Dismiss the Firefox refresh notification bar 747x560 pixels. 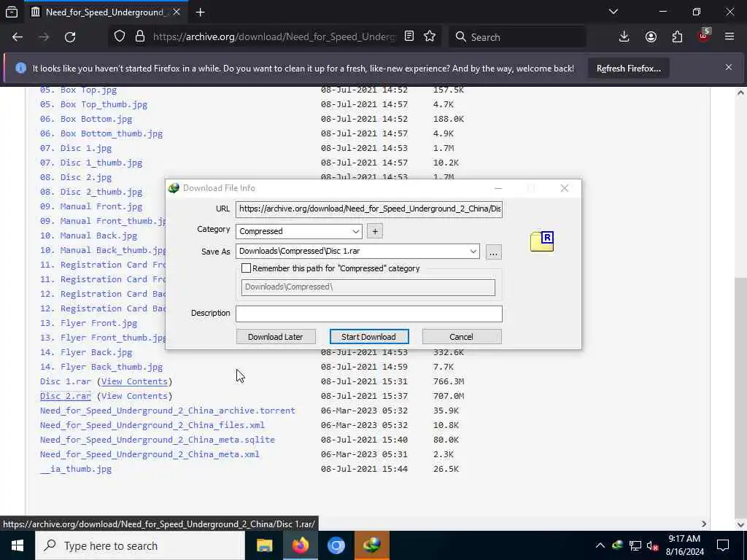click(729, 68)
